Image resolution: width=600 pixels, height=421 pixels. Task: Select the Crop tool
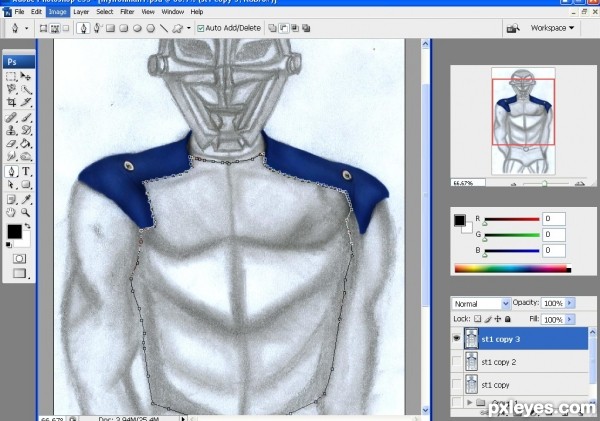[x=11, y=102]
